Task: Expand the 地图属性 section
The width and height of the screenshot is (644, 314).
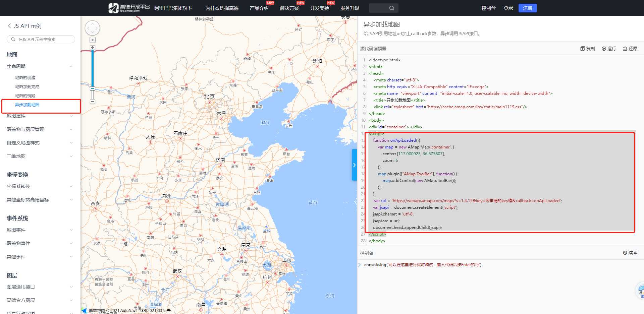Action: (71, 116)
